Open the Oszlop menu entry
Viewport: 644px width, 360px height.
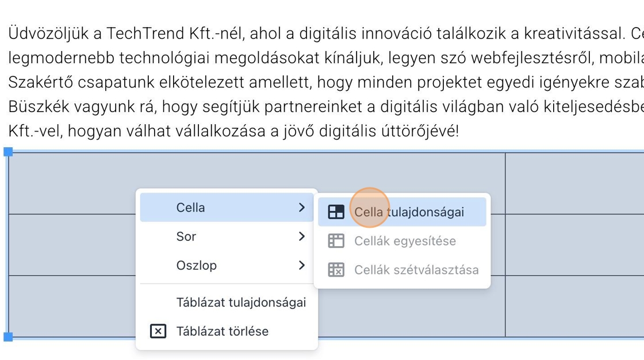[196, 265]
